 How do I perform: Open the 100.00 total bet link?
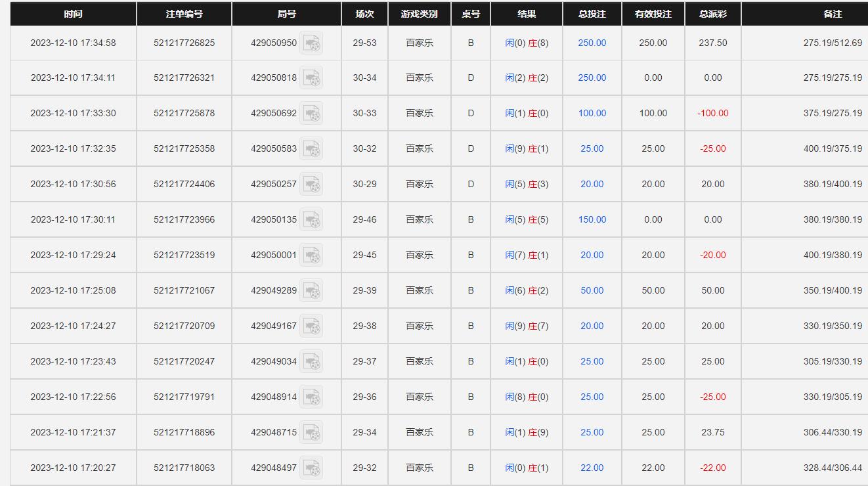[x=592, y=113]
